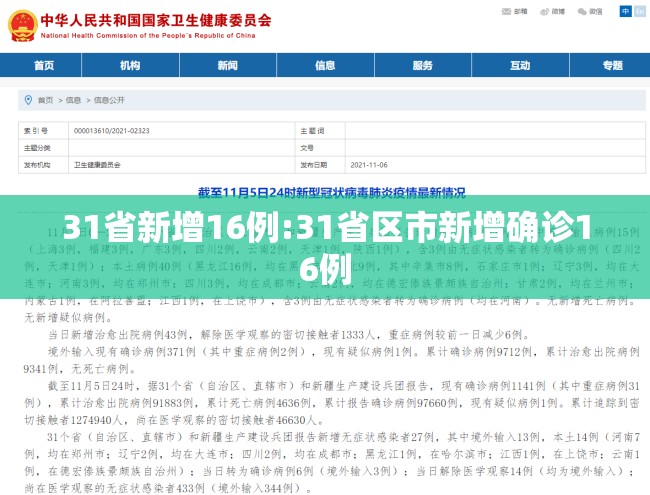Viewport: 650px width, 495px height.
Task: Click the national emblem logo
Action: [23, 26]
